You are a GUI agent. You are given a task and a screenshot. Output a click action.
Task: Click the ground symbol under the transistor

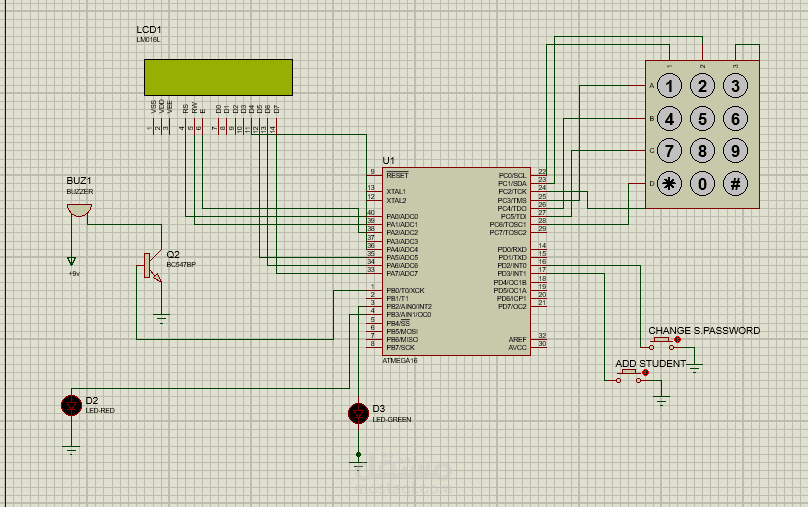click(x=161, y=318)
